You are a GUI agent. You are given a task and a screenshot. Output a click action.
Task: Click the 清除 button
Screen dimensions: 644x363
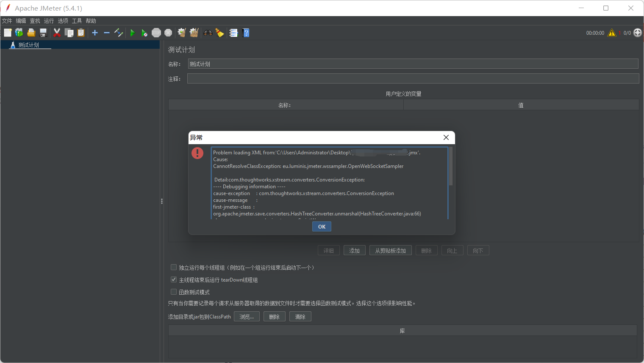(300, 317)
